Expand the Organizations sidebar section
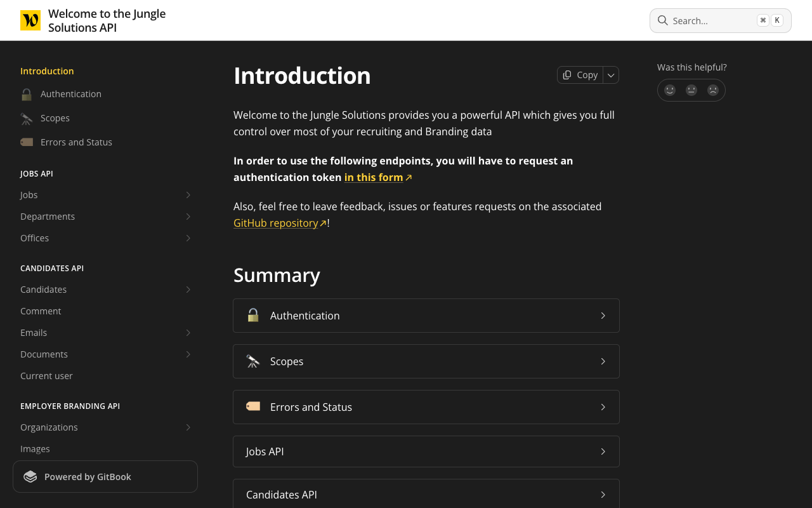 point(188,427)
